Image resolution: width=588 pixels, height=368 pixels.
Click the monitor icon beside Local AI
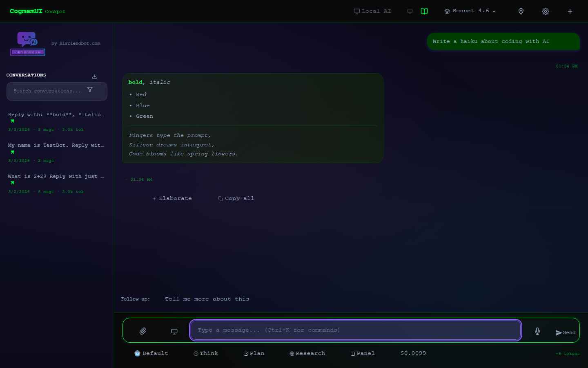coord(410,11)
